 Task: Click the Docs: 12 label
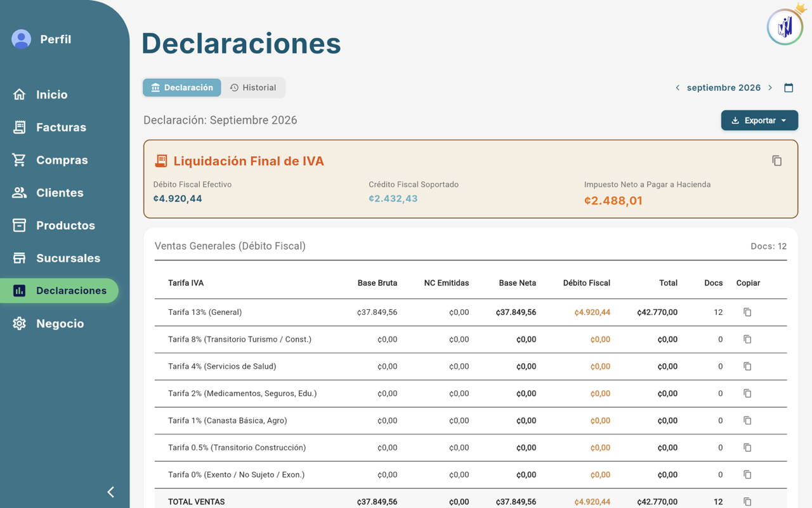[x=768, y=246]
